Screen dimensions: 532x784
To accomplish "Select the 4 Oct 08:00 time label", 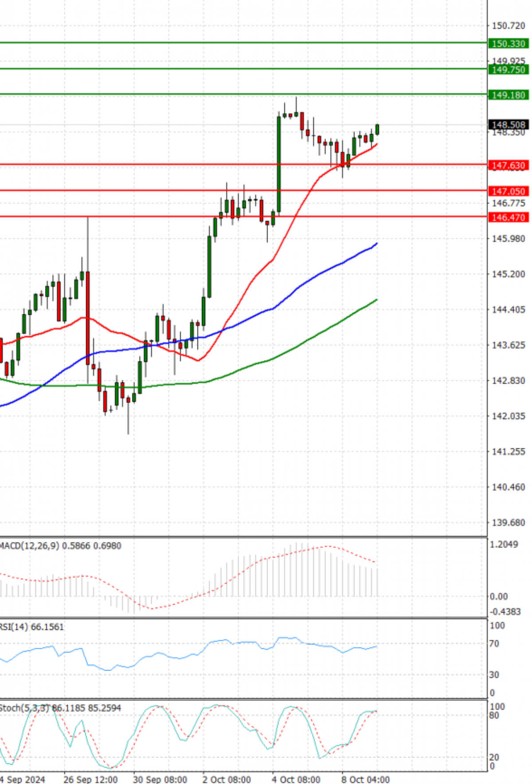I will (296, 779).
